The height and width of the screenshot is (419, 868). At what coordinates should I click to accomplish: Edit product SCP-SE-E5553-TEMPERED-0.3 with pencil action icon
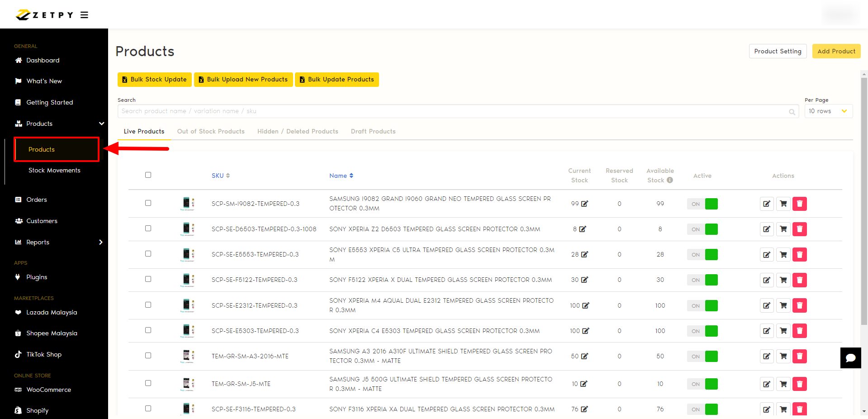click(x=767, y=254)
